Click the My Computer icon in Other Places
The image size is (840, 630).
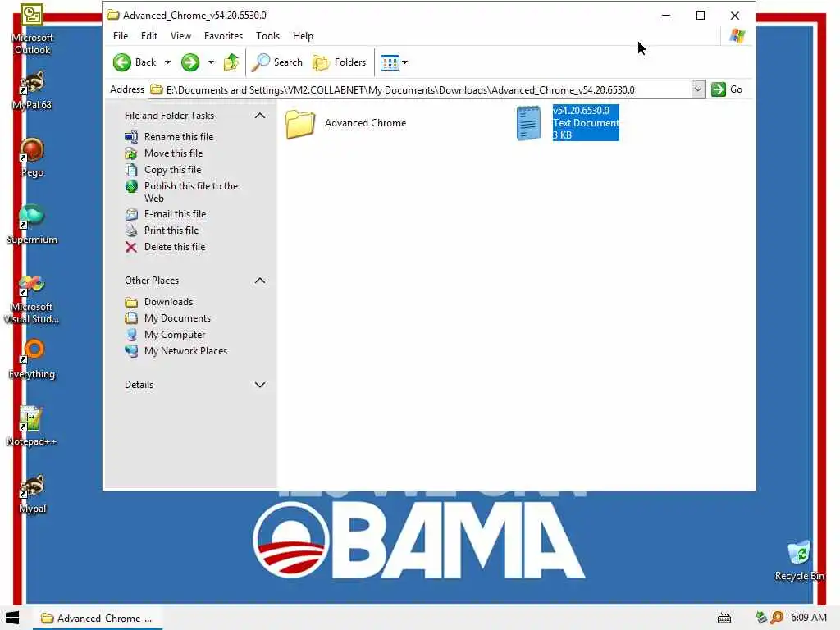click(x=131, y=335)
